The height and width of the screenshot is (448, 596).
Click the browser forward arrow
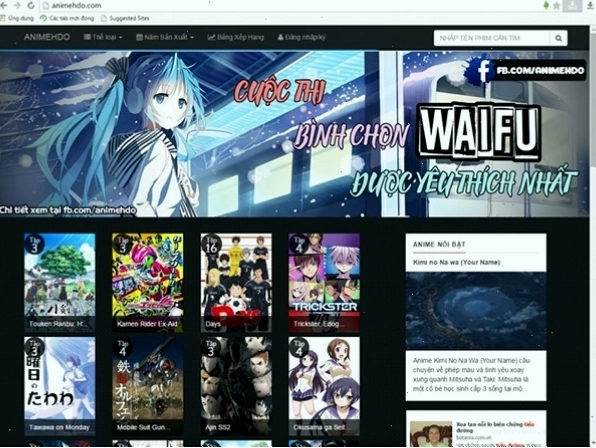tap(17, 5)
